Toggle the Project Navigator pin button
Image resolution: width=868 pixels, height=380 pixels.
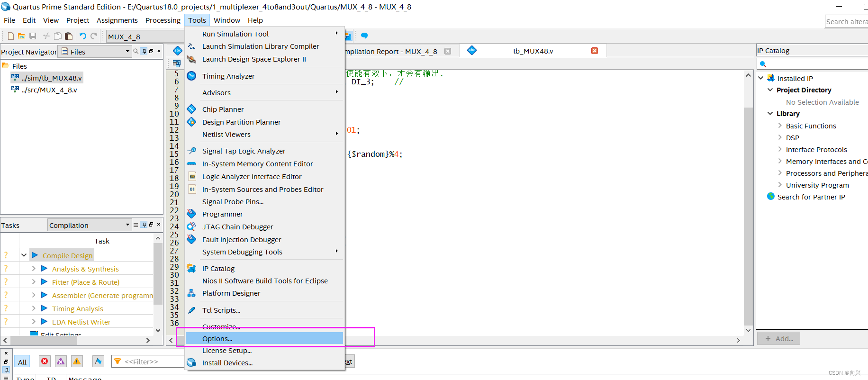tap(144, 51)
